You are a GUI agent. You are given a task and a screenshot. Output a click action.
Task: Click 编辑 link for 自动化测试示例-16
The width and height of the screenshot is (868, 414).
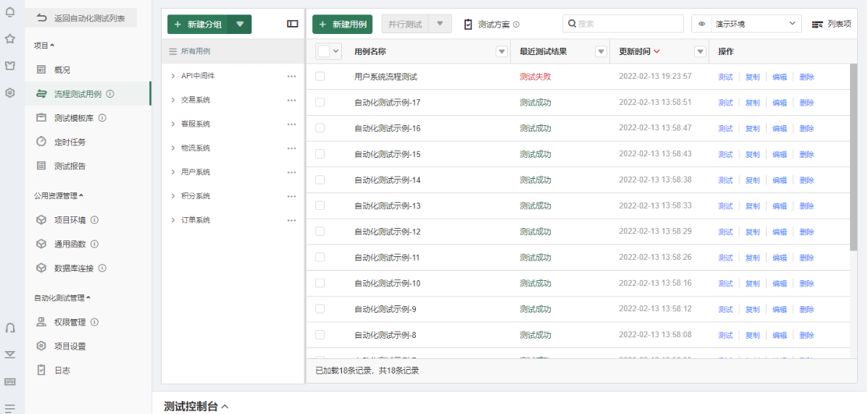(780, 128)
